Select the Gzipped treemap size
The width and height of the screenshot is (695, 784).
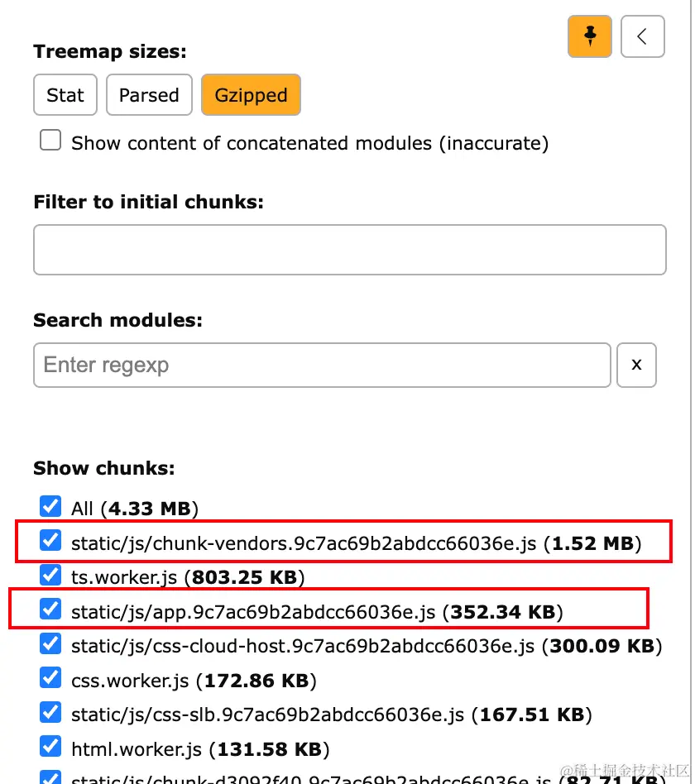tap(251, 95)
